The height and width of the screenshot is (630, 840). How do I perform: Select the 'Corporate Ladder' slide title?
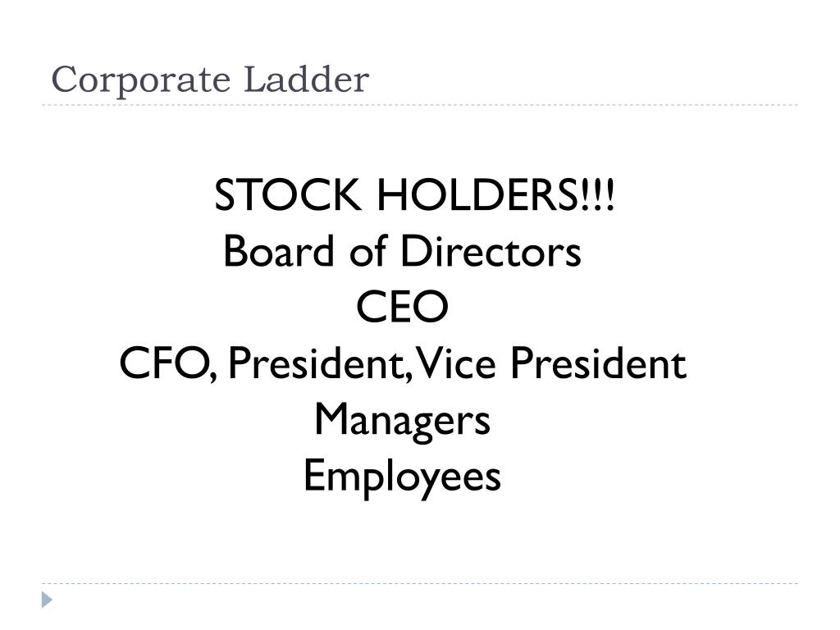210,80
